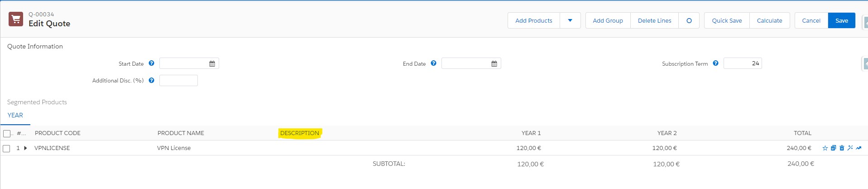
Task: Click the favorite star icon on VPNLICENSE row
Action: (x=825, y=148)
